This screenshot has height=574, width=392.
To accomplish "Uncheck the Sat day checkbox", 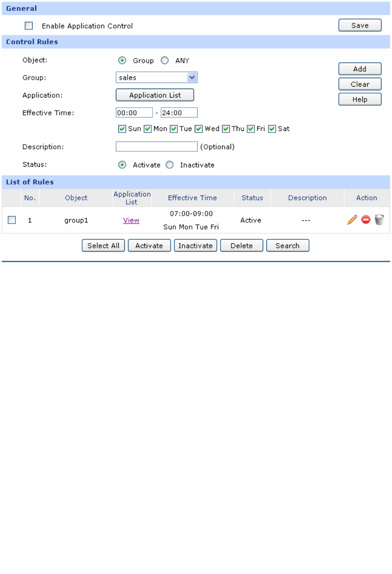I will pos(272,129).
